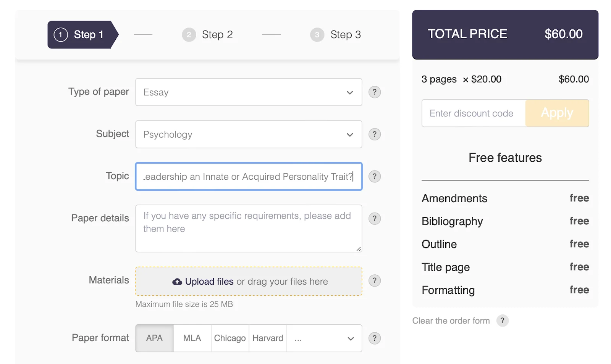
Task: Go to Step 3 label
Action: point(346,35)
